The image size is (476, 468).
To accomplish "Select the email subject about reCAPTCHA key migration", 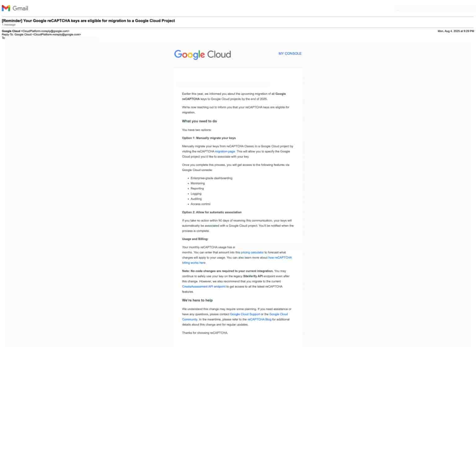I will tap(89, 20).
